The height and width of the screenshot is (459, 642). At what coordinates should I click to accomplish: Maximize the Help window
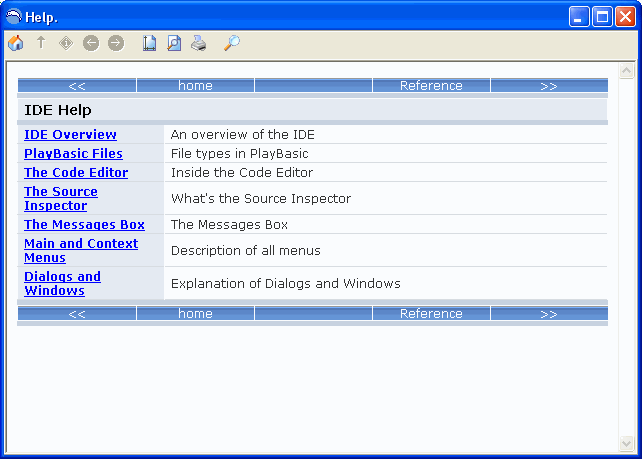(602, 17)
